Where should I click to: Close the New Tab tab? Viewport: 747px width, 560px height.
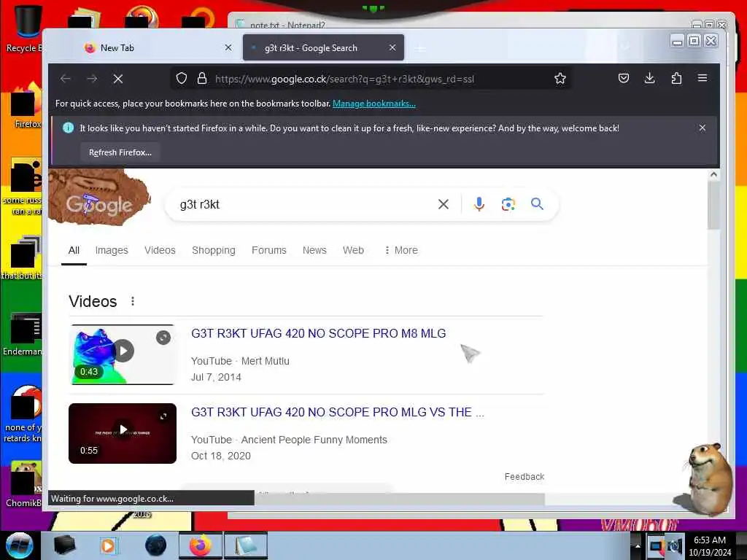228,47
